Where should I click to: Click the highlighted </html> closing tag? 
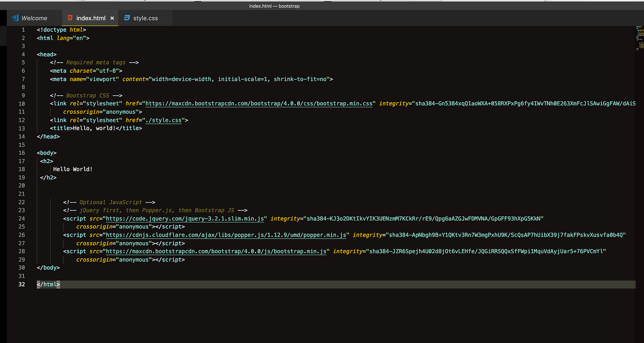click(x=48, y=284)
